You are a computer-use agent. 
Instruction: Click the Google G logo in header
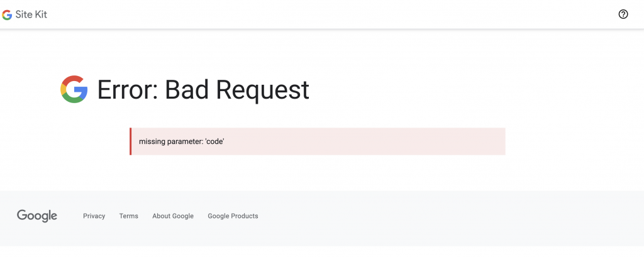[x=7, y=14]
